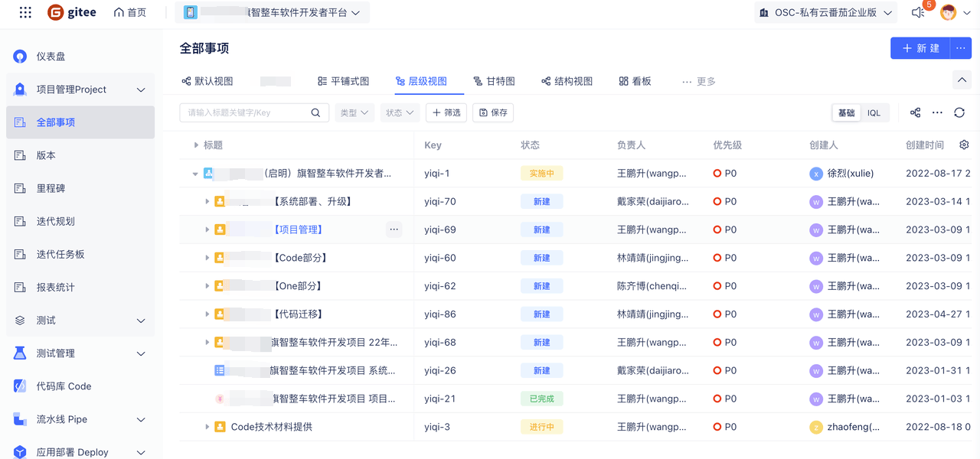Screen dimensions: 980x459
Task: Open the 类型 filter dropdown
Action: (354, 112)
